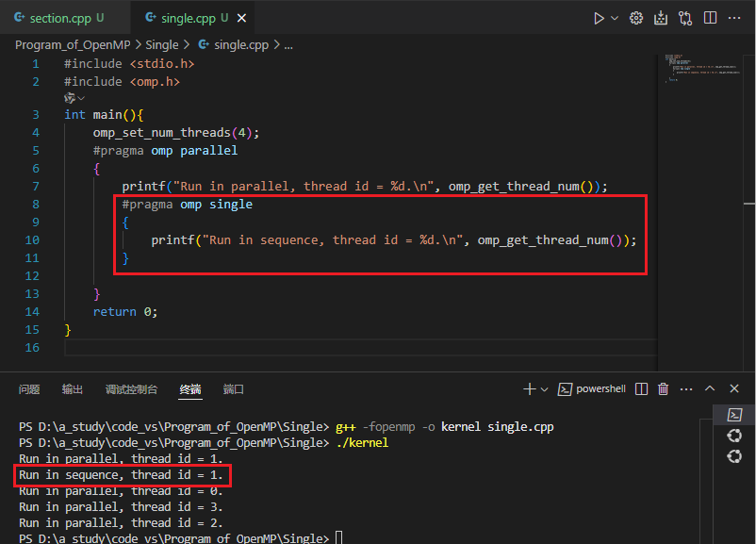The height and width of the screenshot is (544, 756).
Task: Close the single.cpp tab
Action: [x=241, y=18]
